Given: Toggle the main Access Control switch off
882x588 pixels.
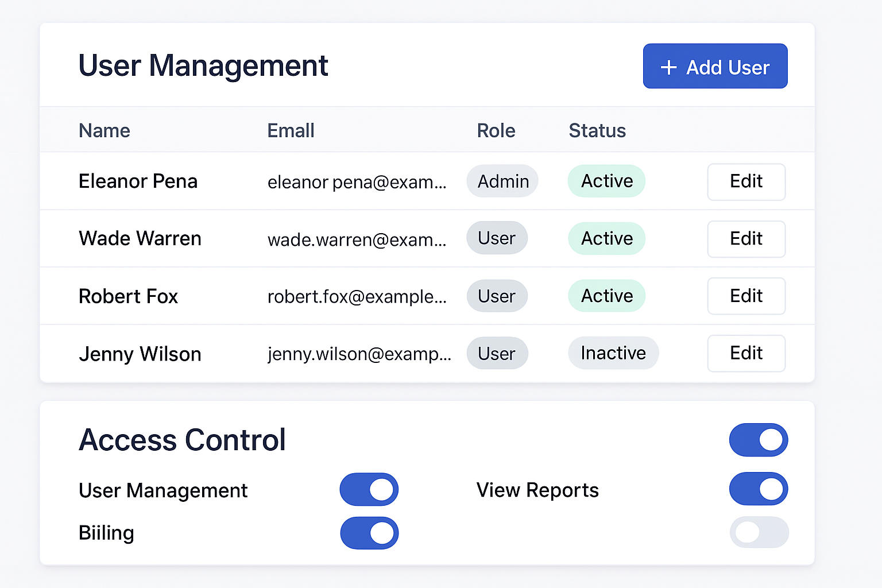Looking at the screenshot, I should pos(759,440).
